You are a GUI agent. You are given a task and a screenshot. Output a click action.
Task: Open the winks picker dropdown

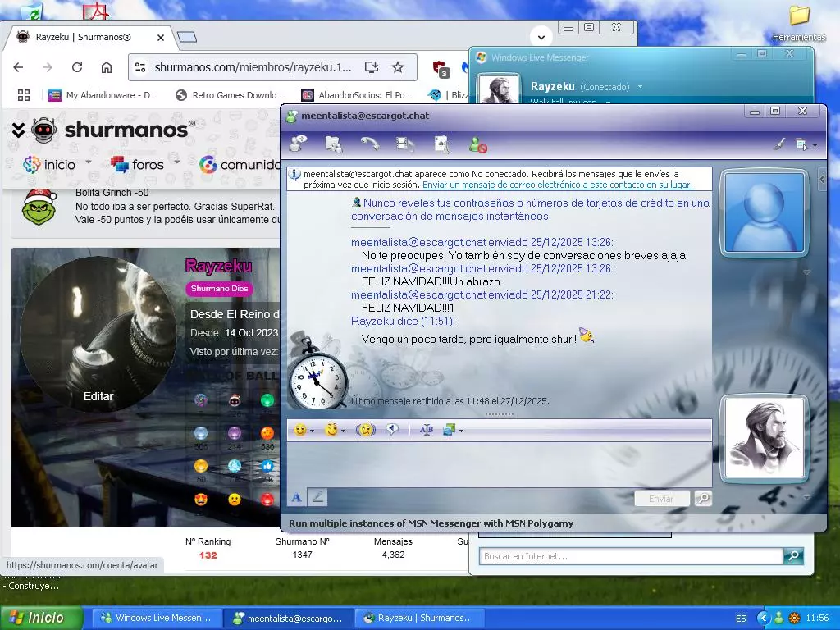[x=335, y=430]
